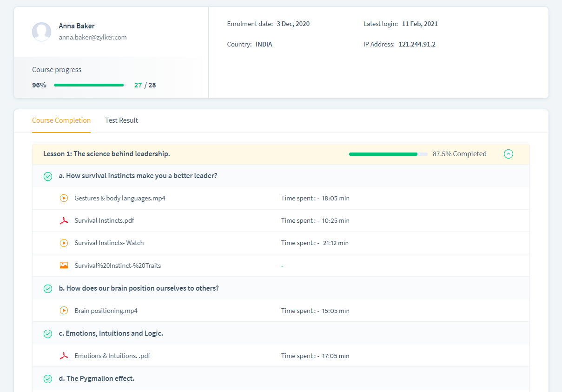Click the 21:12 min time spent value
The height and width of the screenshot is (392, 562).
pyautogui.click(x=335, y=243)
